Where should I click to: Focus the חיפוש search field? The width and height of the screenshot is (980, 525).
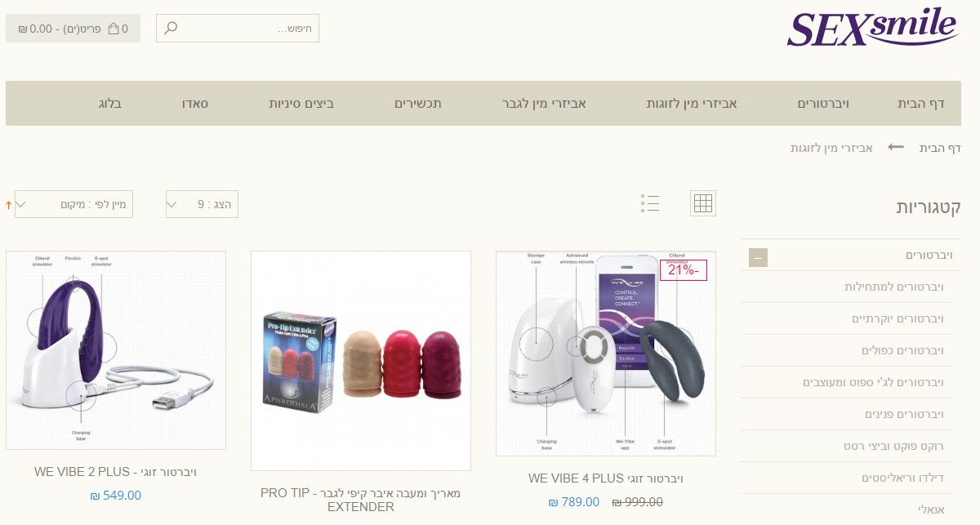click(238, 29)
